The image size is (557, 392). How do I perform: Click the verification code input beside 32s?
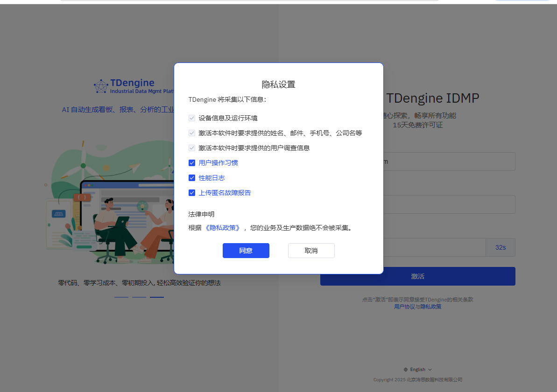point(435,247)
